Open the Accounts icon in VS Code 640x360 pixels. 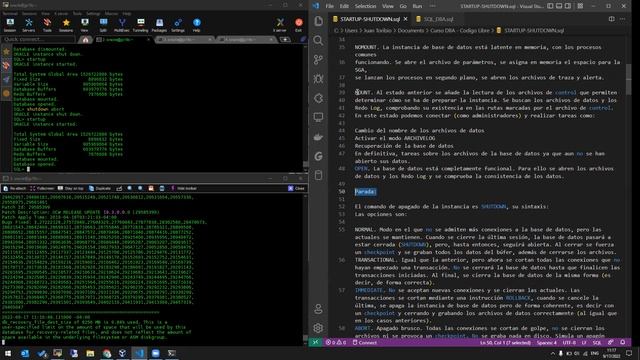coord(318,309)
